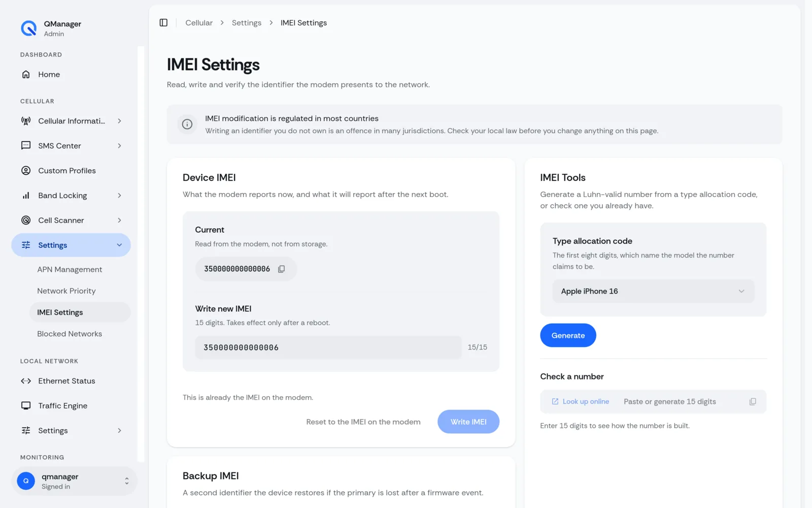Screen dimensions: 812x508
Task: Open the qmanager account switcher
Action: (x=74, y=481)
